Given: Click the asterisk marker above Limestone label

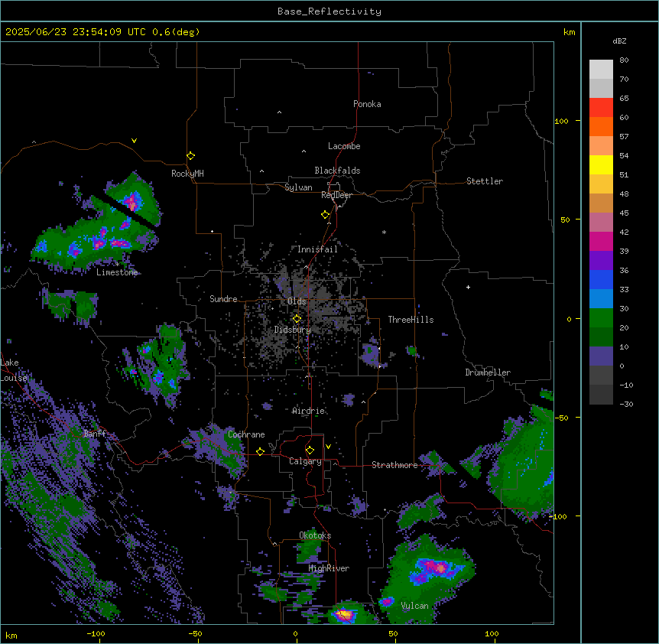Looking at the screenshot, I should 117,265.
